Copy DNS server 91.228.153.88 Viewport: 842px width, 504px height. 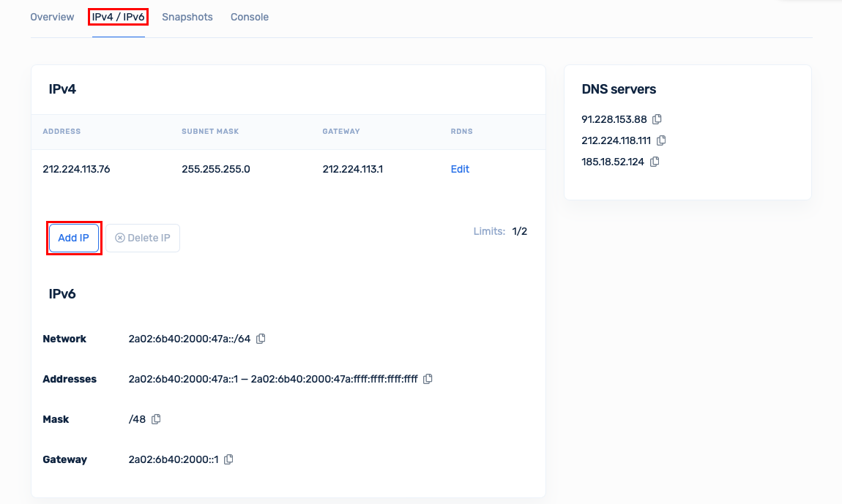pos(657,119)
